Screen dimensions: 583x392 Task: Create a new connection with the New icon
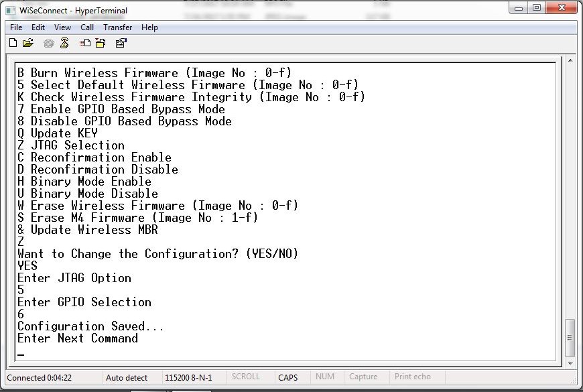click(13, 42)
